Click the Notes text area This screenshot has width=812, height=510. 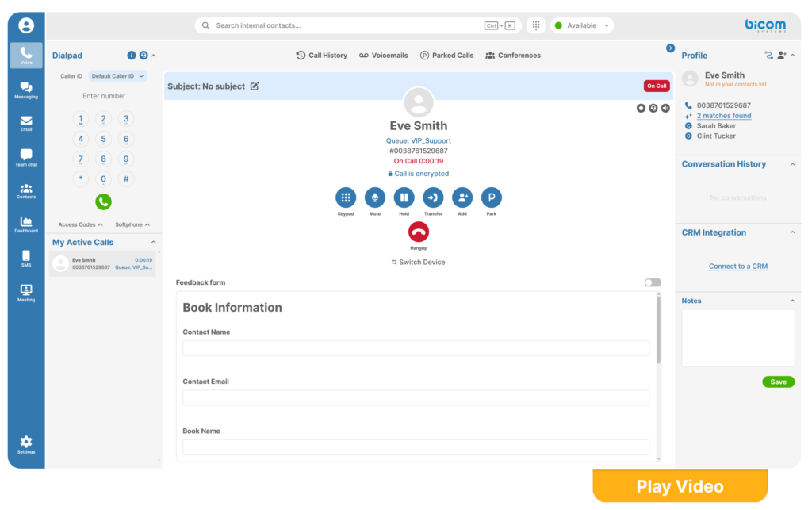(738, 338)
